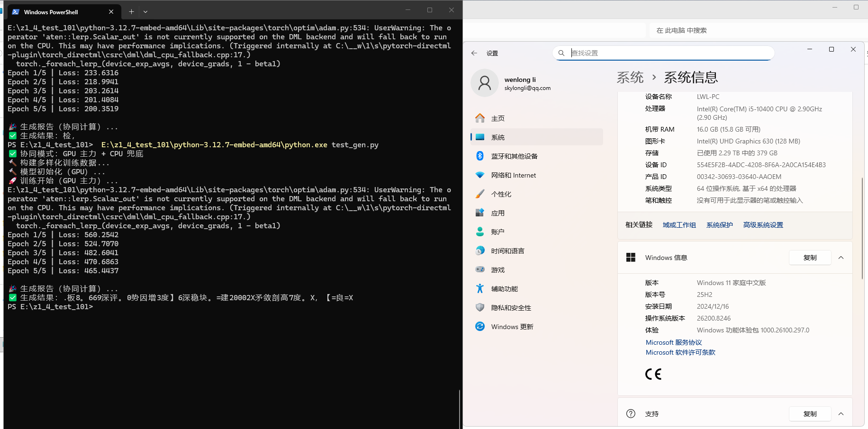Click the 查找设置 search field

pos(663,53)
